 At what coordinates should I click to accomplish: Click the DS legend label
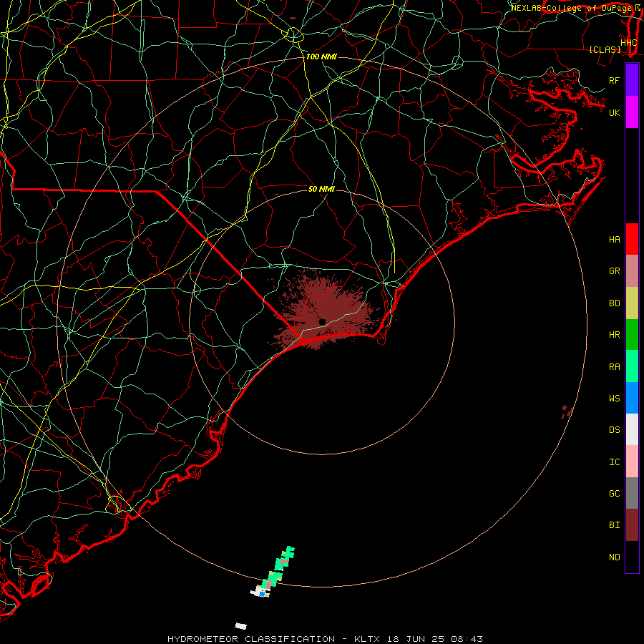tap(615, 430)
